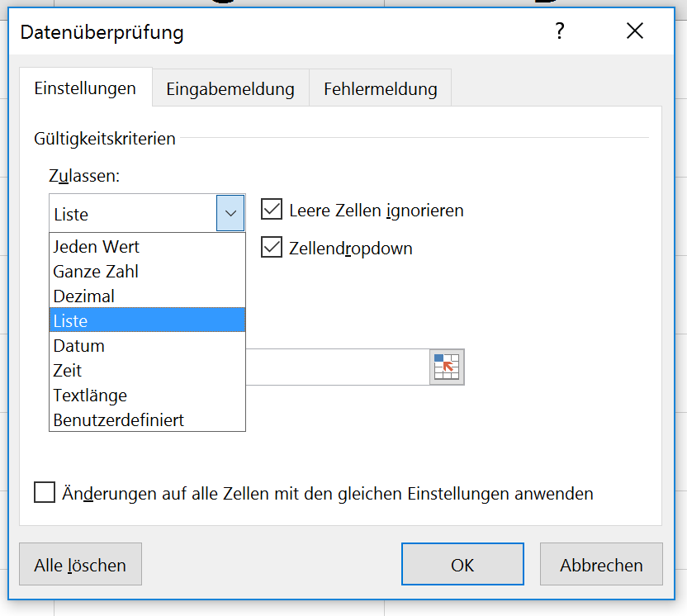The image size is (687, 616).
Task: Click the Abbrechen button
Action: point(601,565)
